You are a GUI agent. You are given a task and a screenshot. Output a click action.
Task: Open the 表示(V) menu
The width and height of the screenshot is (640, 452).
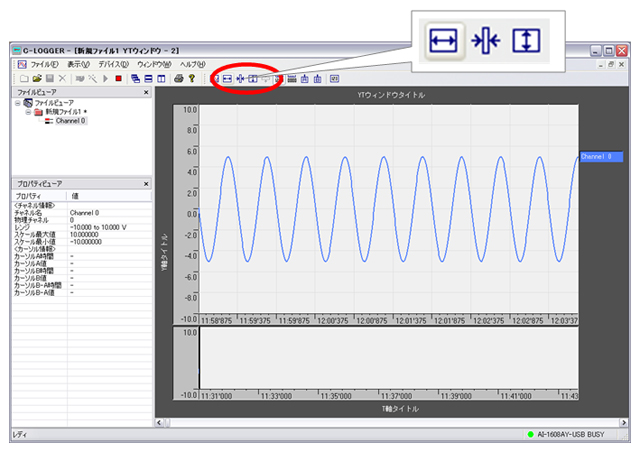tap(78, 65)
